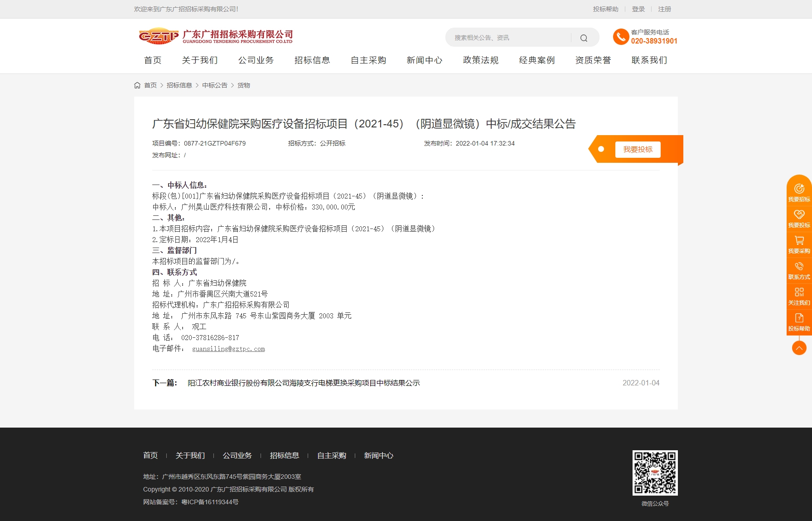Viewport: 812px width, 521px height.
Task: Click the announcement title heading
Action: tap(364, 124)
